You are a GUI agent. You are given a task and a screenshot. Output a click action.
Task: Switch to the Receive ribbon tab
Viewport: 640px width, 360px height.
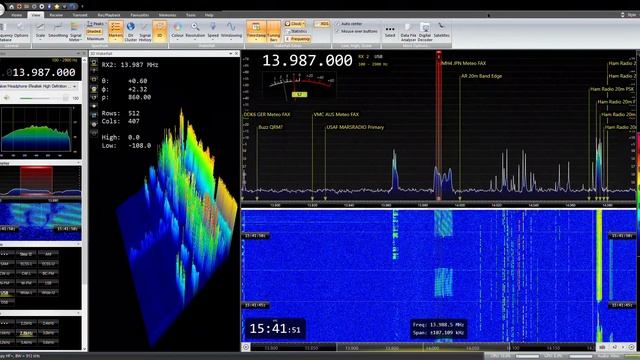[x=56, y=15]
